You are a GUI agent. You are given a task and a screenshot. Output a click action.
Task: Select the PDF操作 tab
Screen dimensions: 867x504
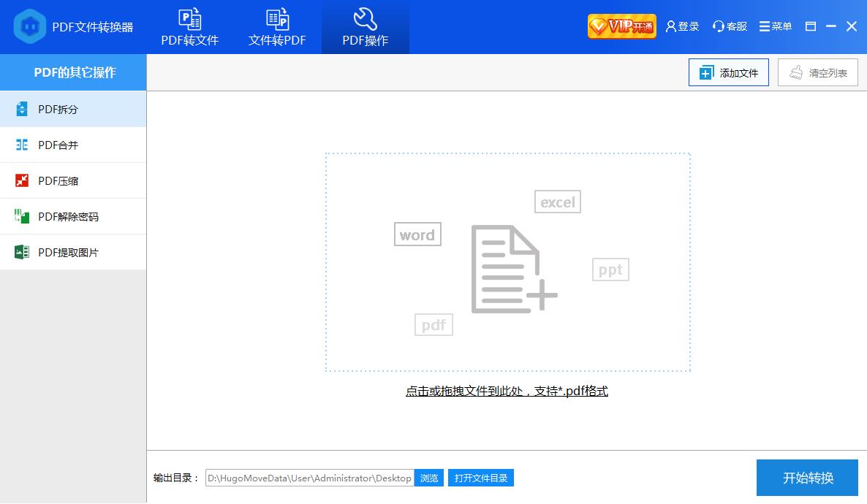click(365, 27)
